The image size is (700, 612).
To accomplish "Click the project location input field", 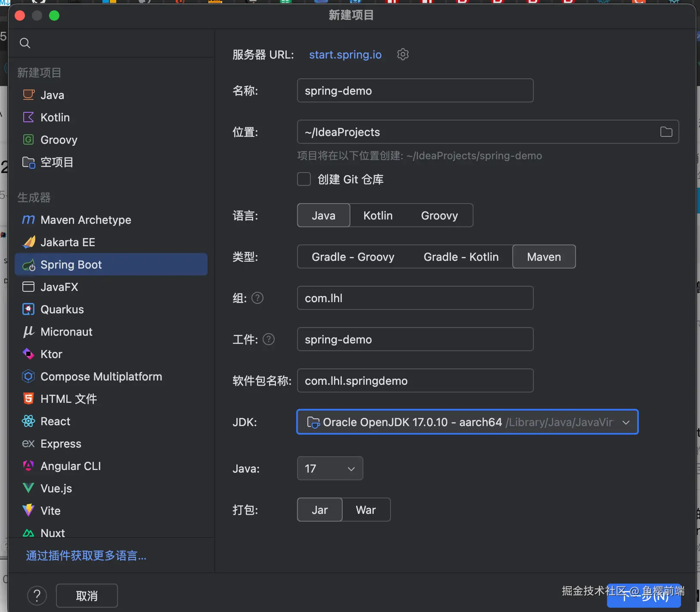I will (x=488, y=132).
